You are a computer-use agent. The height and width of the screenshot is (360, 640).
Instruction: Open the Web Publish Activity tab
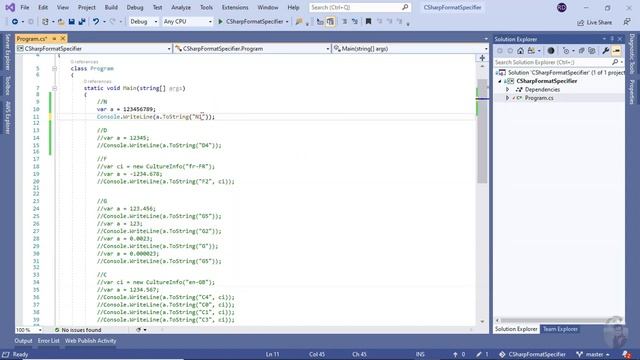pyautogui.click(x=91, y=341)
